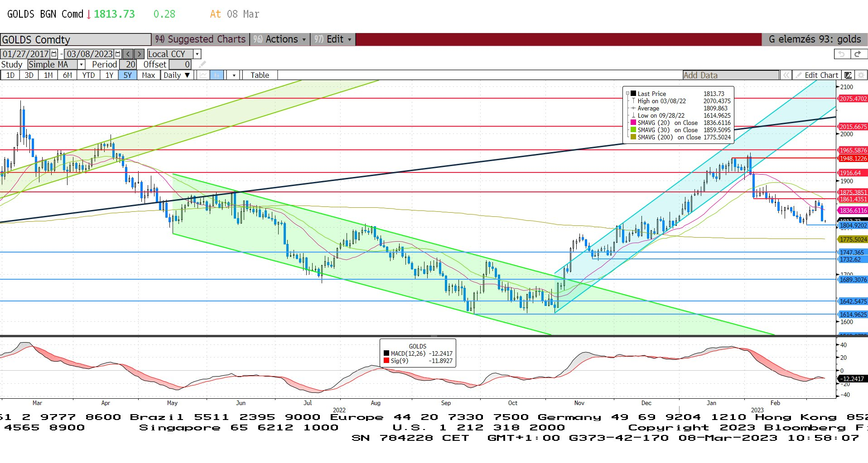
Task: Click the SMAVG (30) green color swatch
Action: [x=633, y=130]
